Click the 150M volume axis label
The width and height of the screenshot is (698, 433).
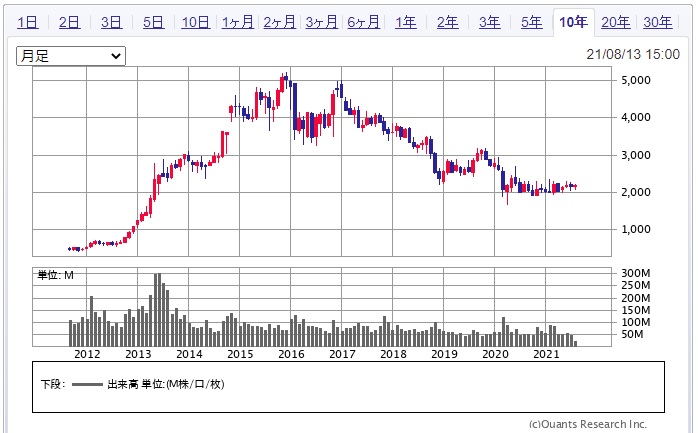tap(636, 310)
